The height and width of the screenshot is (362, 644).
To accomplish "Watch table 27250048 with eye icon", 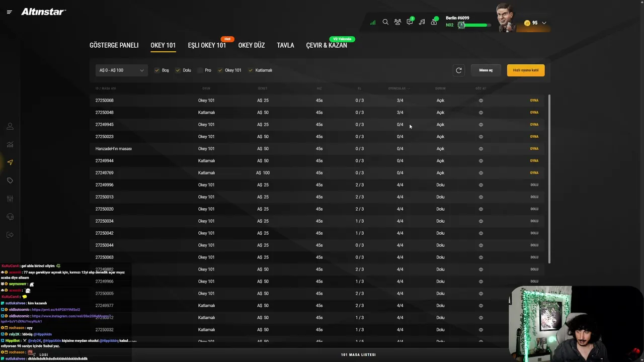I will pyautogui.click(x=481, y=113).
